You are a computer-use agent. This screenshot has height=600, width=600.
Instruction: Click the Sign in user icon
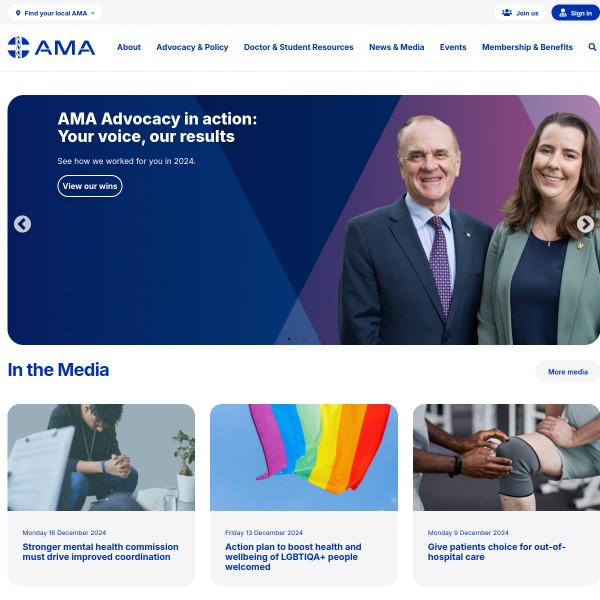(x=563, y=13)
